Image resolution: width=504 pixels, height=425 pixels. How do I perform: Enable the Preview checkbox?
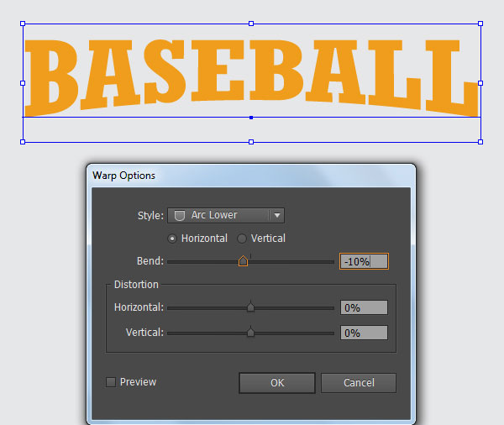click(x=111, y=382)
